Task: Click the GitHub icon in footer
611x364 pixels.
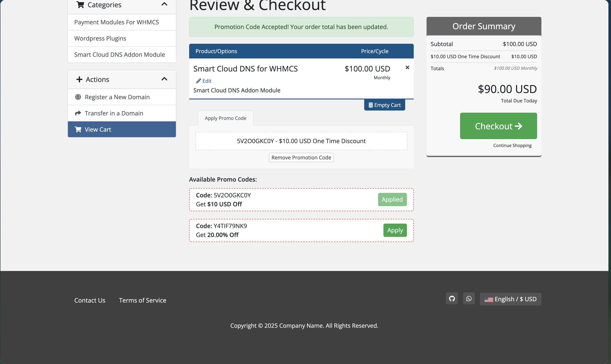Action: point(452,298)
